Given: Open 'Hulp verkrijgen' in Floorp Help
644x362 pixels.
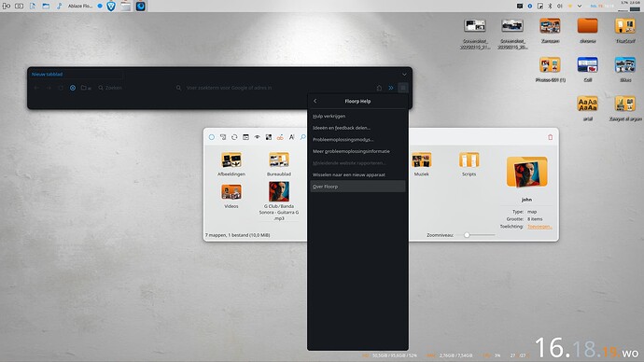Looking at the screenshot, I should (x=357, y=116).
